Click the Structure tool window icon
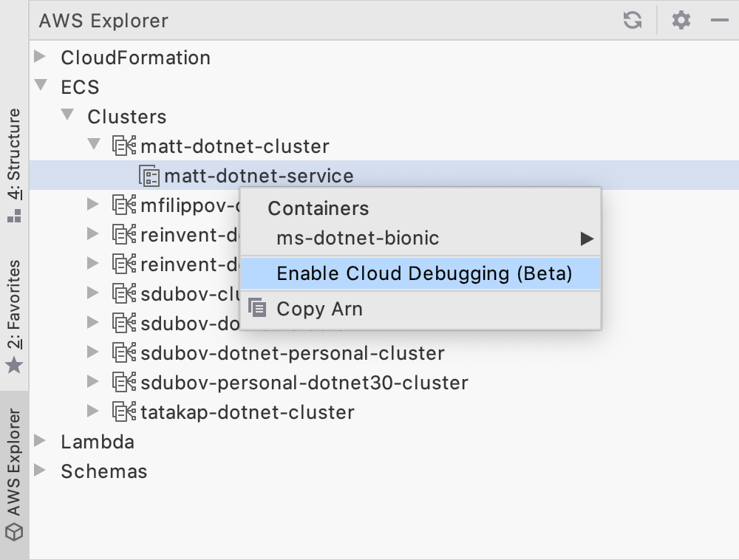This screenshot has height=560, width=739. 15,216
